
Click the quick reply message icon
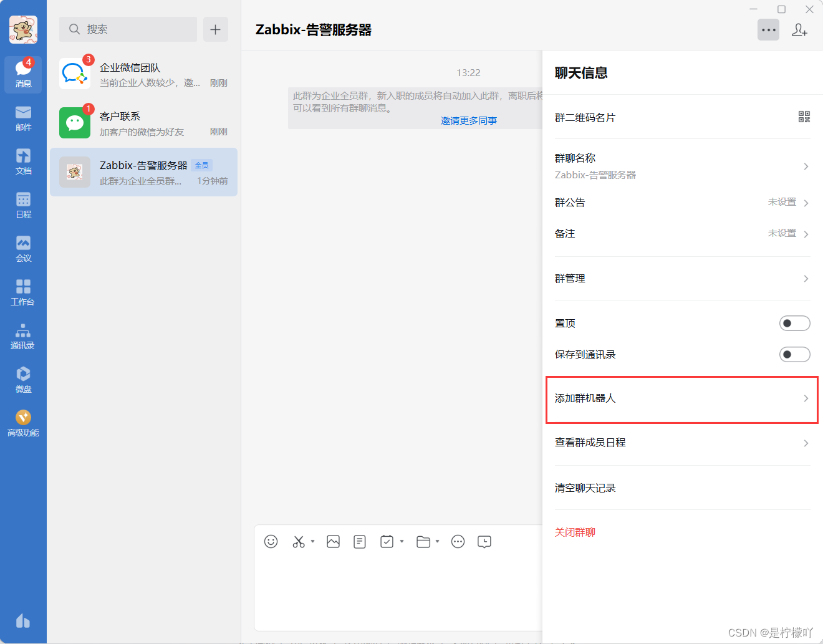tap(484, 541)
